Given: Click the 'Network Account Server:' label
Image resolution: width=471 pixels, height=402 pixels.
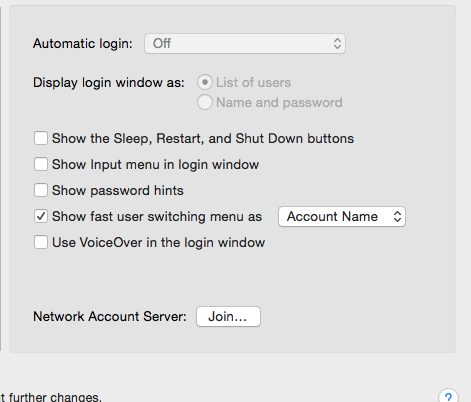Looking at the screenshot, I should point(110,316).
